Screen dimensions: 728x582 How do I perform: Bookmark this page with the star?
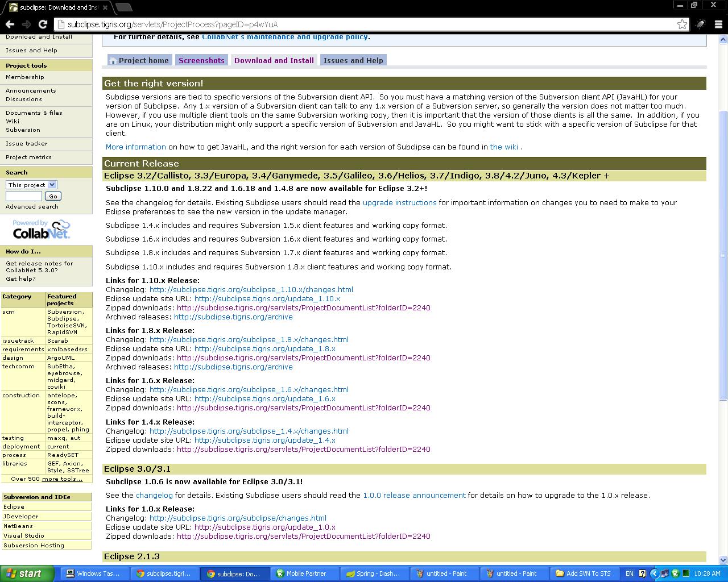(682, 24)
